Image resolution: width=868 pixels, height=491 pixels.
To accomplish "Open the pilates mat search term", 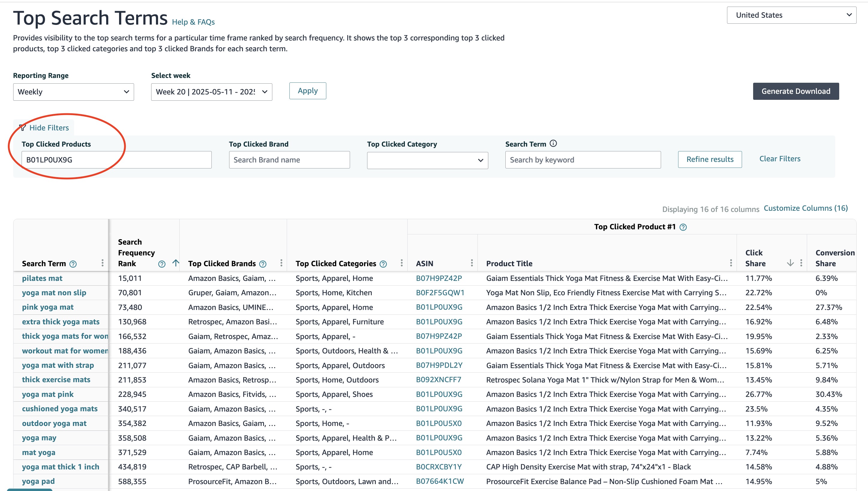I will 42,278.
